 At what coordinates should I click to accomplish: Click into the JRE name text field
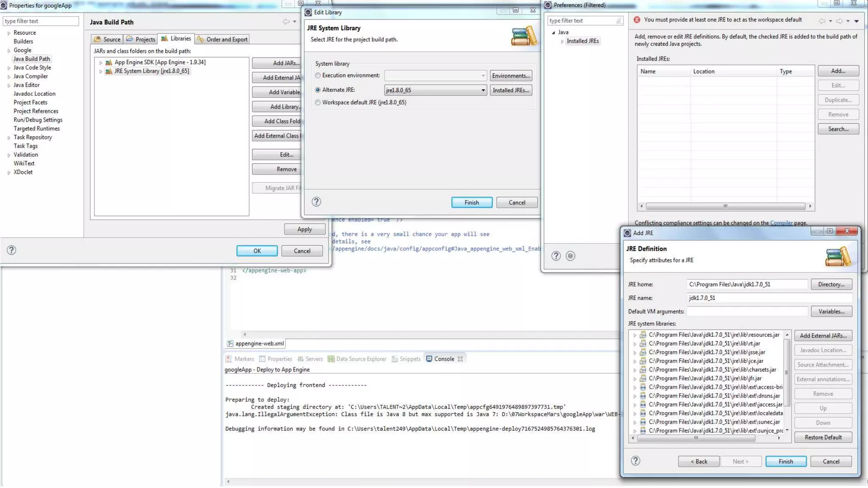tap(769, 298)
